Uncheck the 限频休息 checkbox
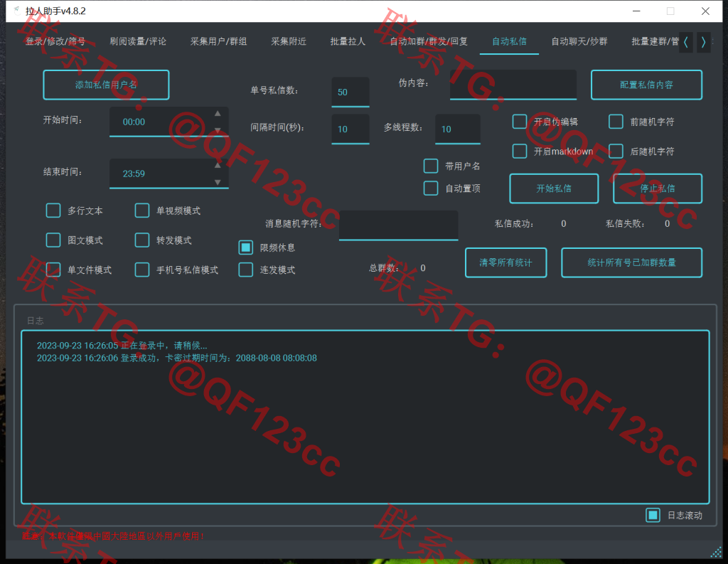Image resolution: width=728 pixels, height=564 pixels. 245,248
